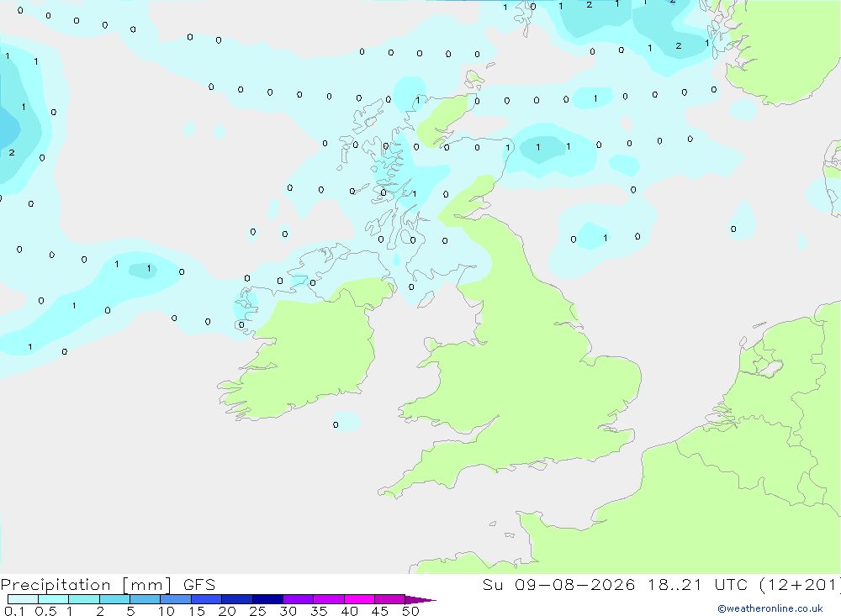Open the weatheronline.co.uk copyright link
This screenshot has width=841, height=616.
[x=770, y=608]
